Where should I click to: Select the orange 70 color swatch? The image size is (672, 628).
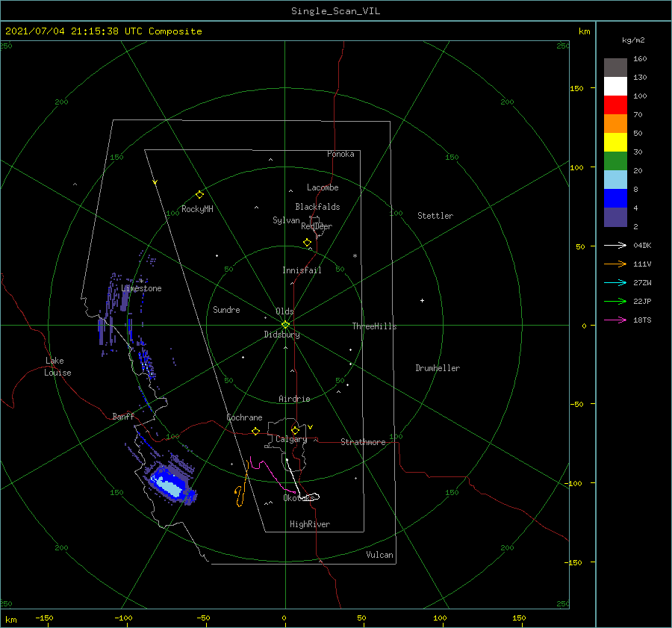pos(615,123)
